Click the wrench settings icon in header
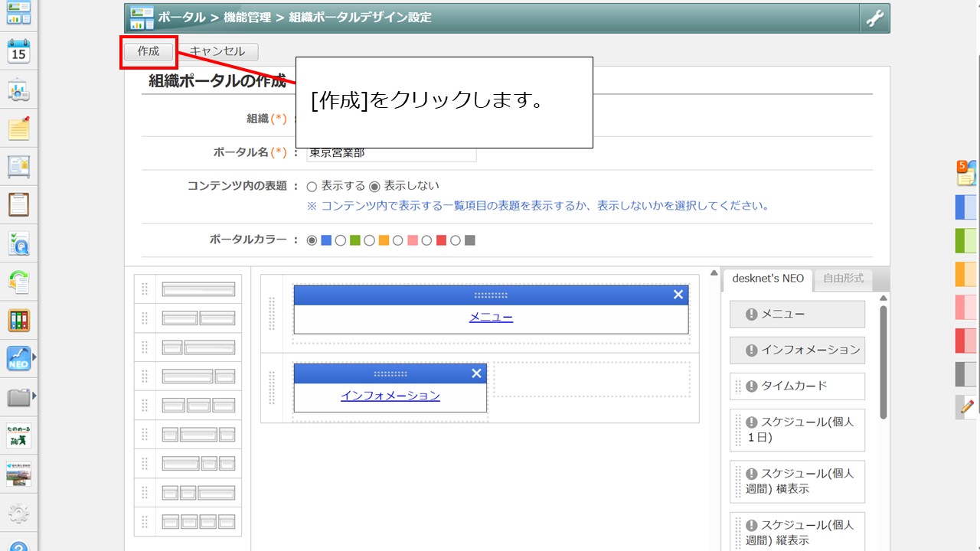Image resolution: width=980 pixels, height=551 pixels. [x=874, y=18]
